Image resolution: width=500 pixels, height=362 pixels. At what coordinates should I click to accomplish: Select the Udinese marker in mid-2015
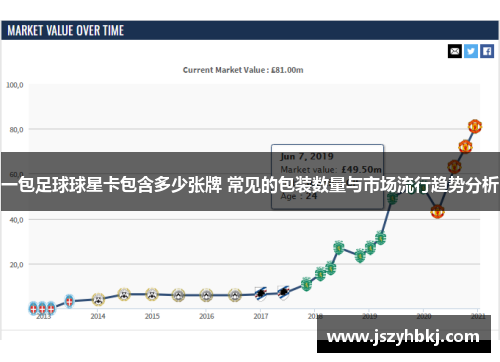[x=178, y=295]
